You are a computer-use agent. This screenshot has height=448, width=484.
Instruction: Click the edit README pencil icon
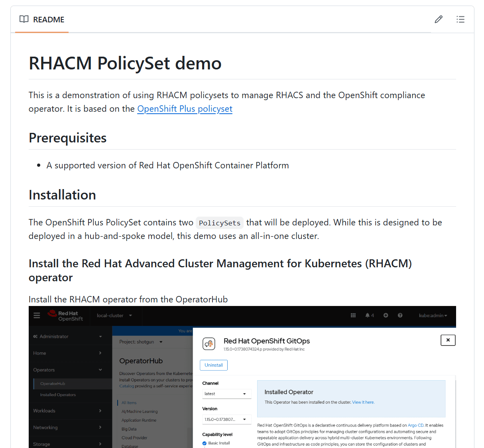[439, 19]
